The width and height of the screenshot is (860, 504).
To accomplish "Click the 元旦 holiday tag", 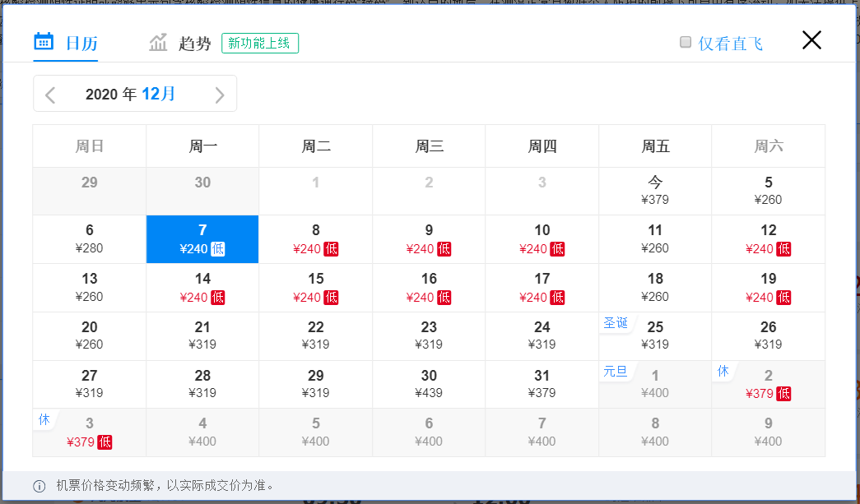I will click(616, 371).
